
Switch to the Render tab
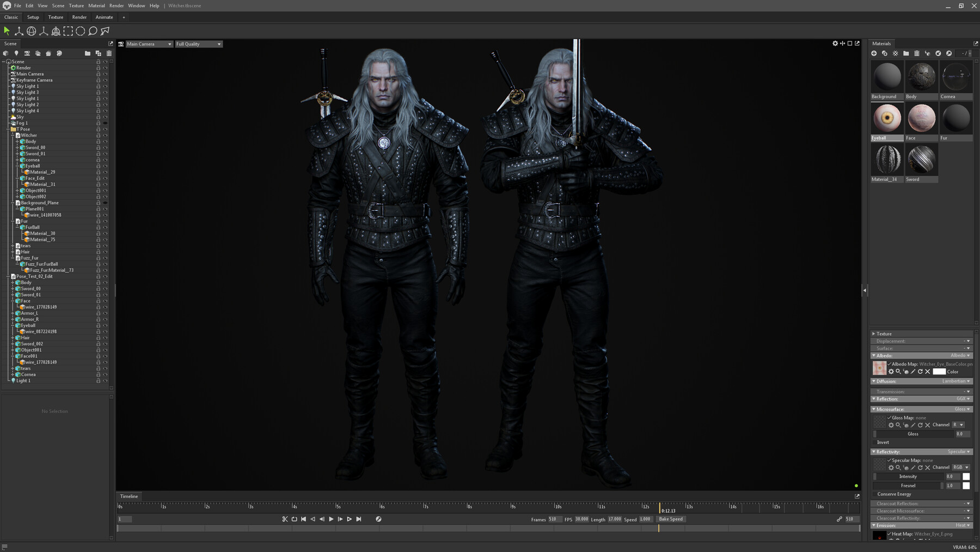79,17
